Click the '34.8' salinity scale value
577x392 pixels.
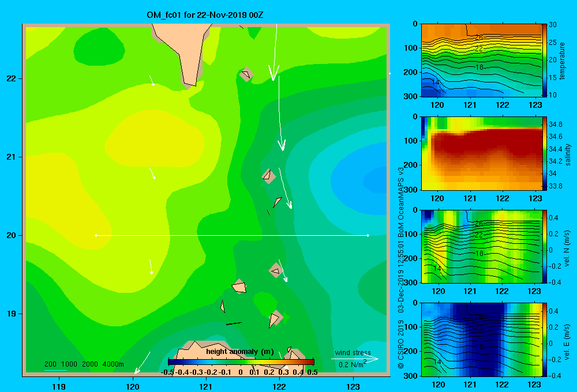(x=555, y=125)
